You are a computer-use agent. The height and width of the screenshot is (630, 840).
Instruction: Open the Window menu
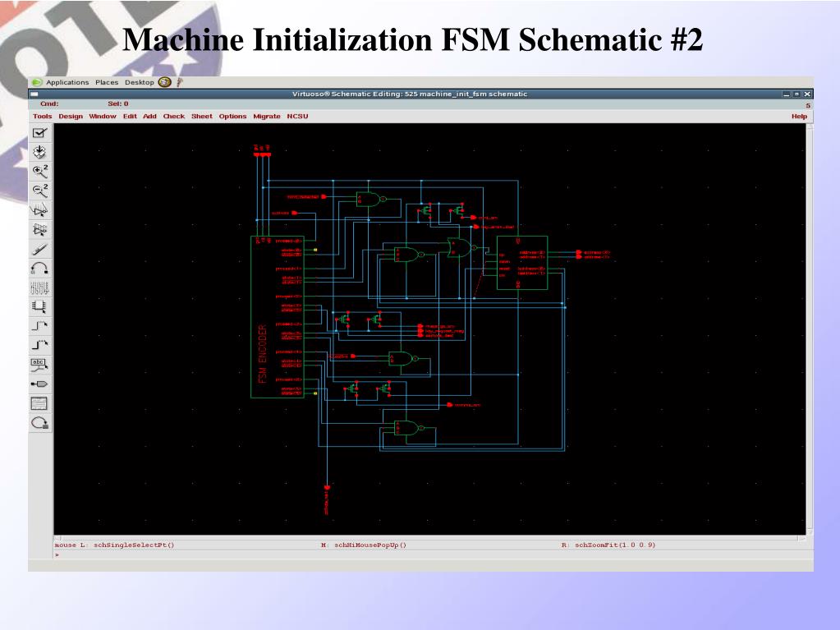[x=103, y=117]
